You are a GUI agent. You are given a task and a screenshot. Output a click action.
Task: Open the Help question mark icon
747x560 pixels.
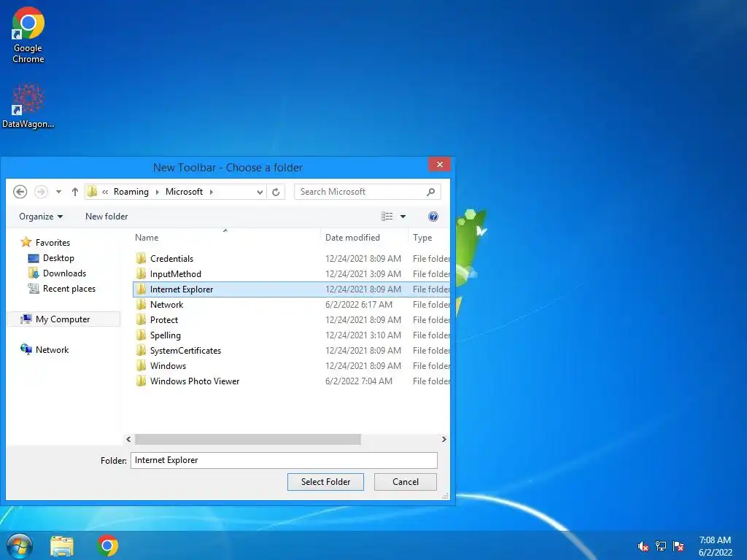pos(433,217)
